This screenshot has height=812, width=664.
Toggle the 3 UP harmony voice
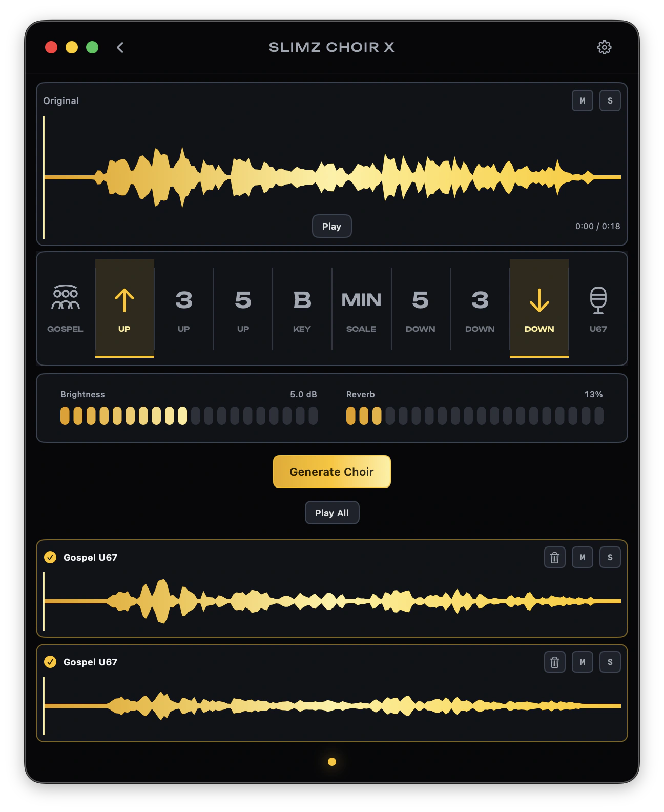point(184,309)
